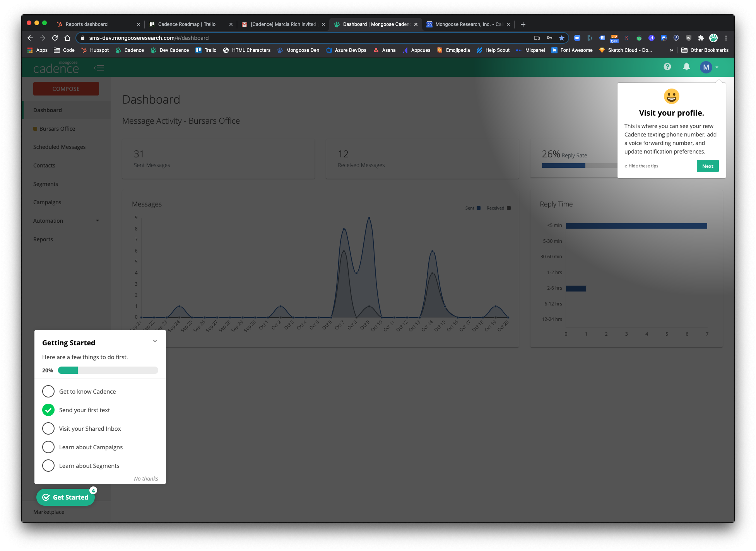Open Mixpanel bookmark
Viewport: 756px width, 551px height.
coord(530,50)
